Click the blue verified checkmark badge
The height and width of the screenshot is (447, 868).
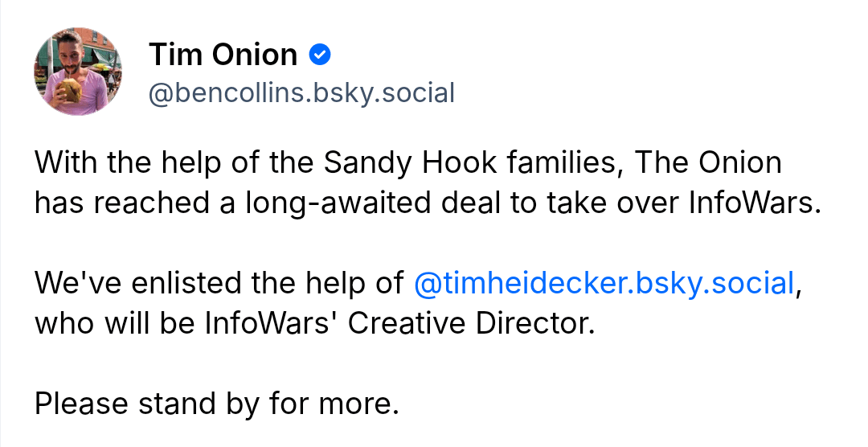pyautogui.click(x=321, y=55)
